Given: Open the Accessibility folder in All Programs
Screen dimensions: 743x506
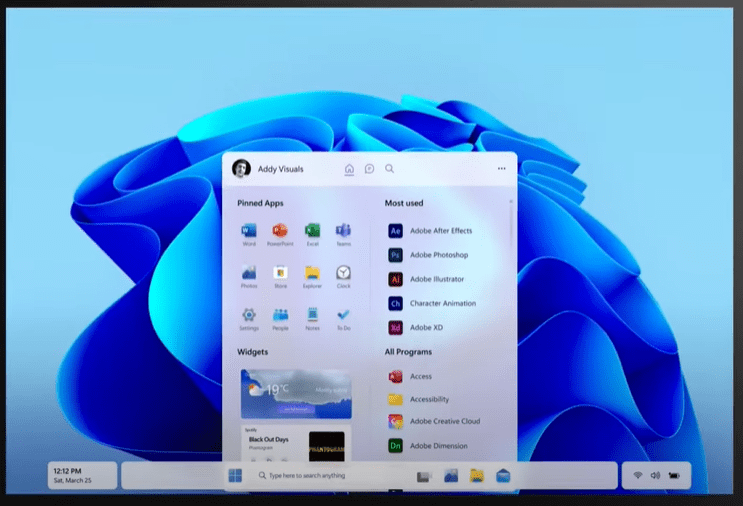Looking at the screenshot, I should click(x=418, y=399).
